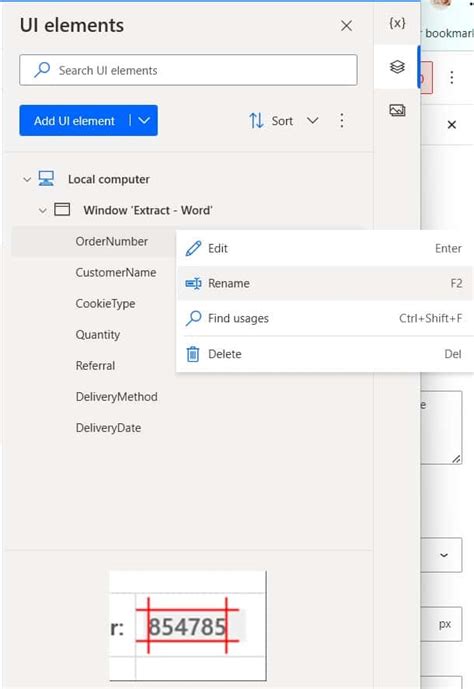
Task: Click the magnifier icon in search box
Action: pos(42,70)
